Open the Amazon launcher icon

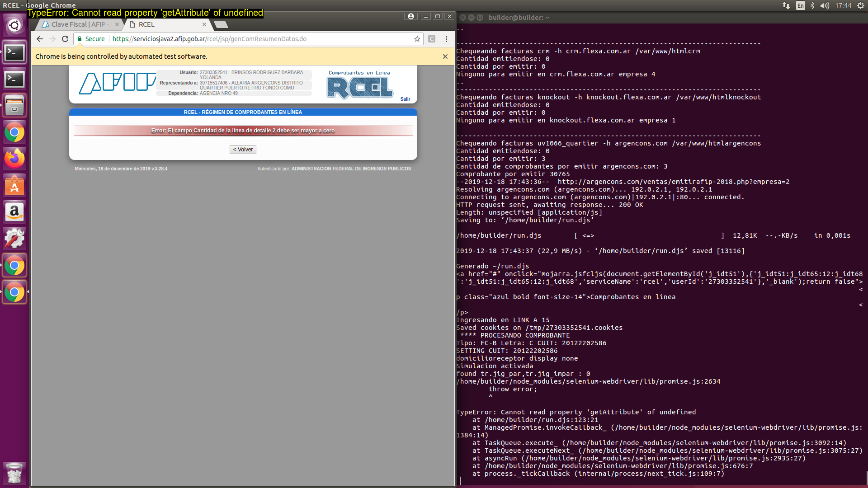pyautogui.click(x=14, y=212)
